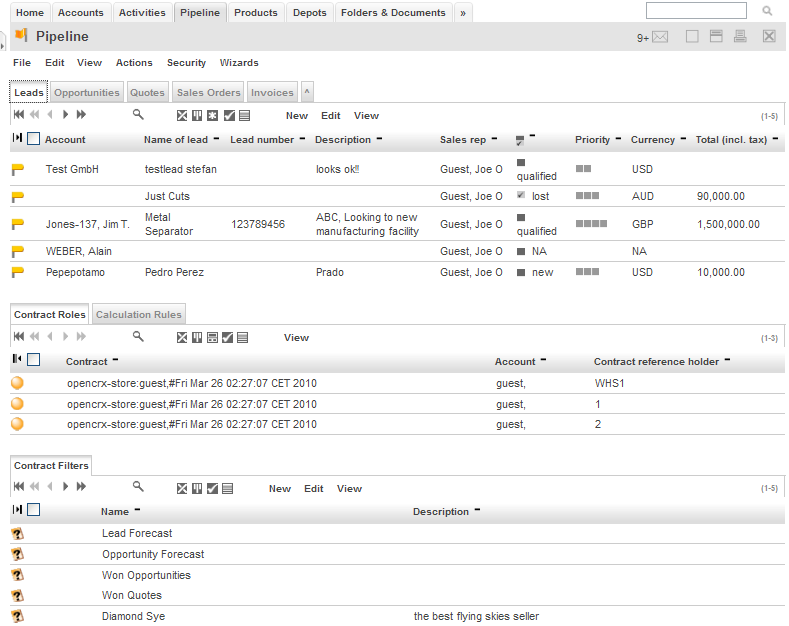Click priority bar of Metal Separator lead
The image size is (789, 626).
pyautogui.click(x=591, y=223)
